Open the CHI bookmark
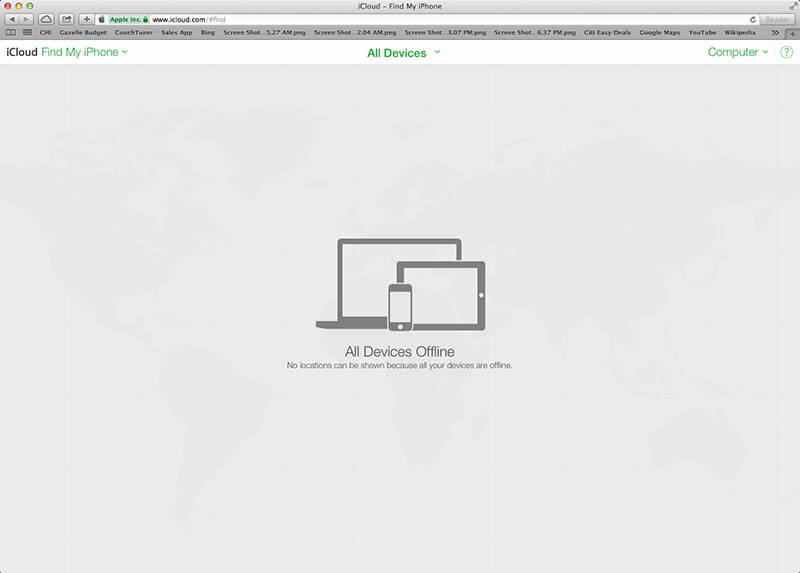The image size is (800, 573). click(45, 33)
